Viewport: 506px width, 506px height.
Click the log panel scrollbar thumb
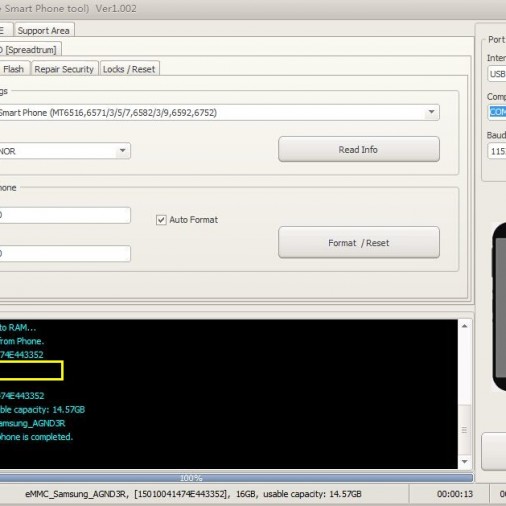coord(465,430)
